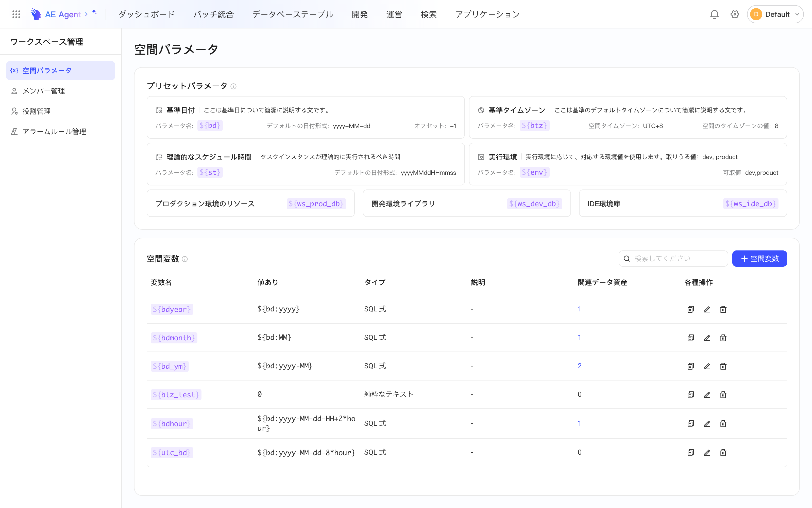Click the ${bd:yyyy-MM} value cell
This screenshot has height=508, width=812.
(x=285, y=366)
